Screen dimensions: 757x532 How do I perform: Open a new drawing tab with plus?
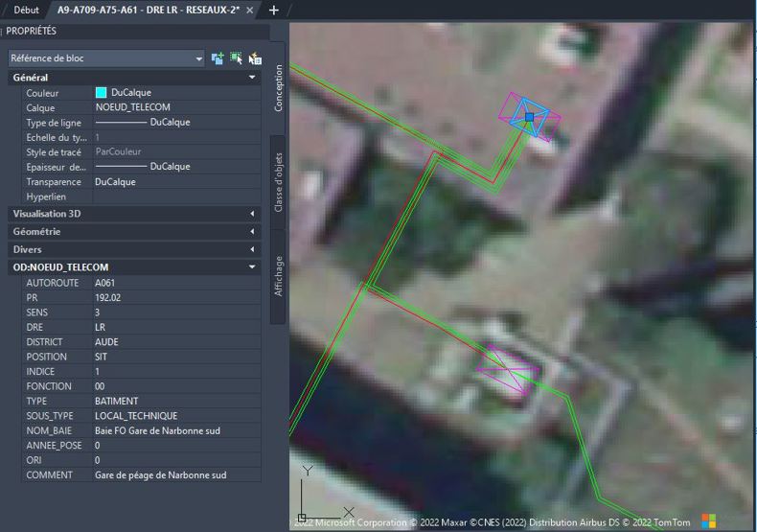(x=274, y=11)
